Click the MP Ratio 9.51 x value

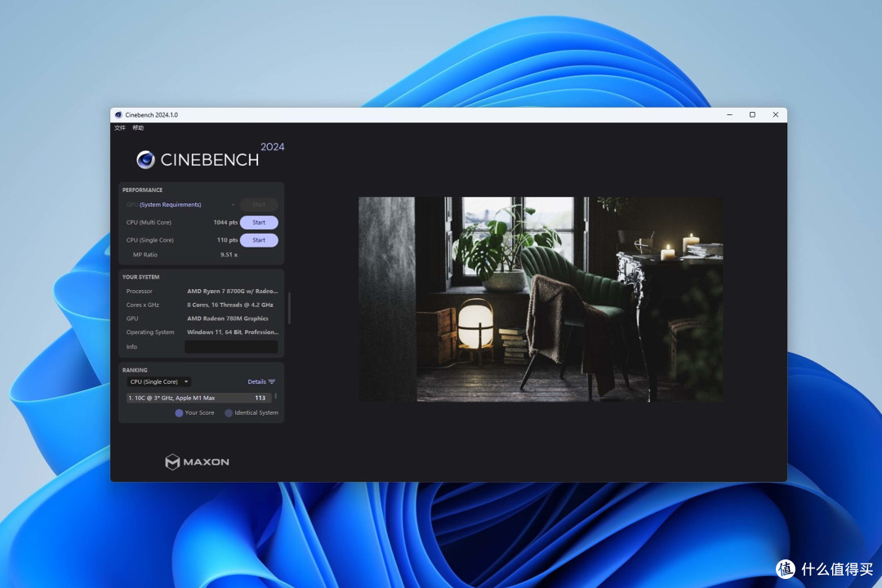229,255
